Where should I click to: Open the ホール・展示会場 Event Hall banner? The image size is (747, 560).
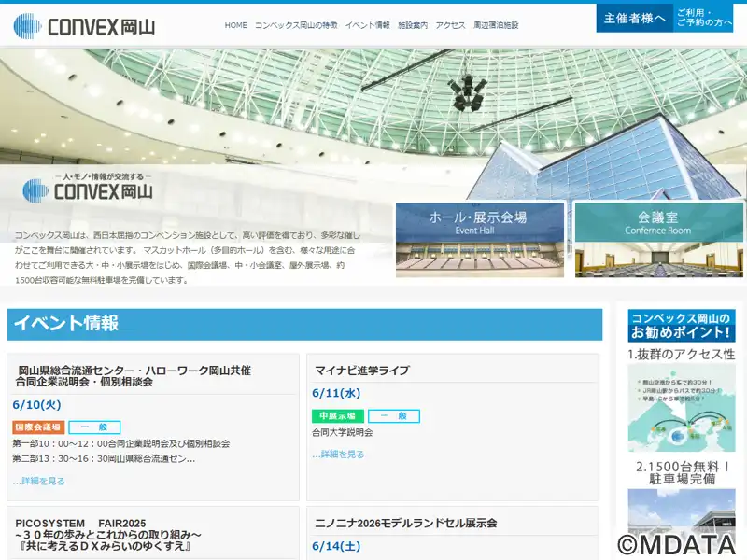coord(480,240)
